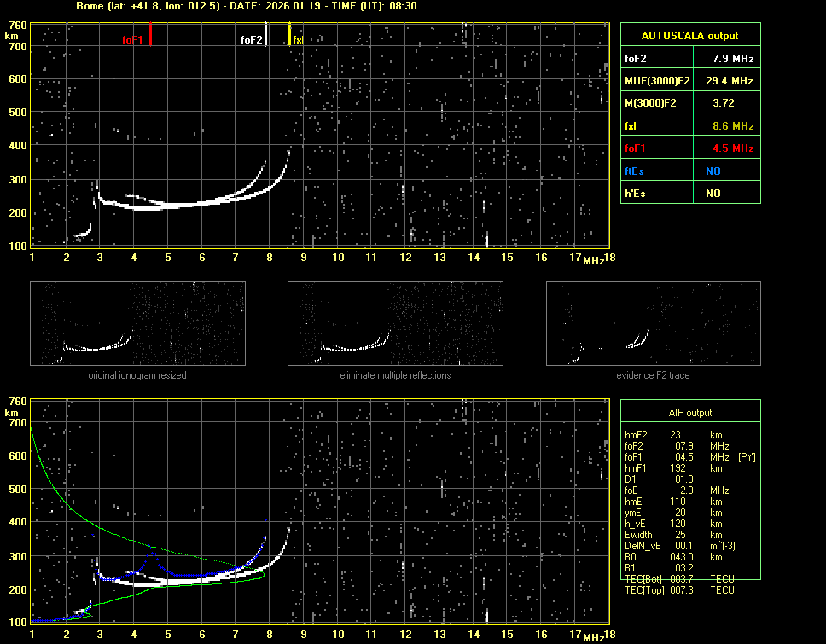
Task: Open the eliminate multiple reflections thumbnail
Action: [x=395, y=323]
